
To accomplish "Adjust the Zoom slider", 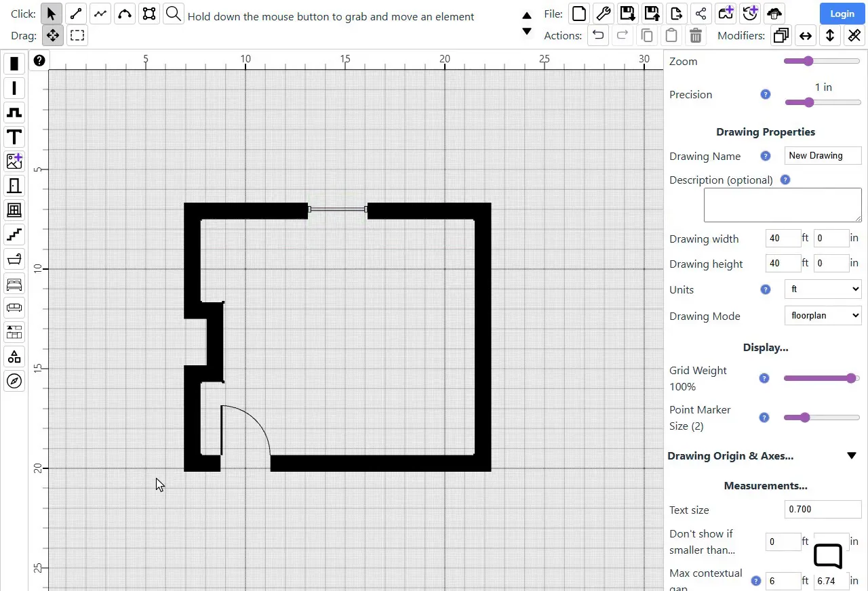I will pos(822,61).
